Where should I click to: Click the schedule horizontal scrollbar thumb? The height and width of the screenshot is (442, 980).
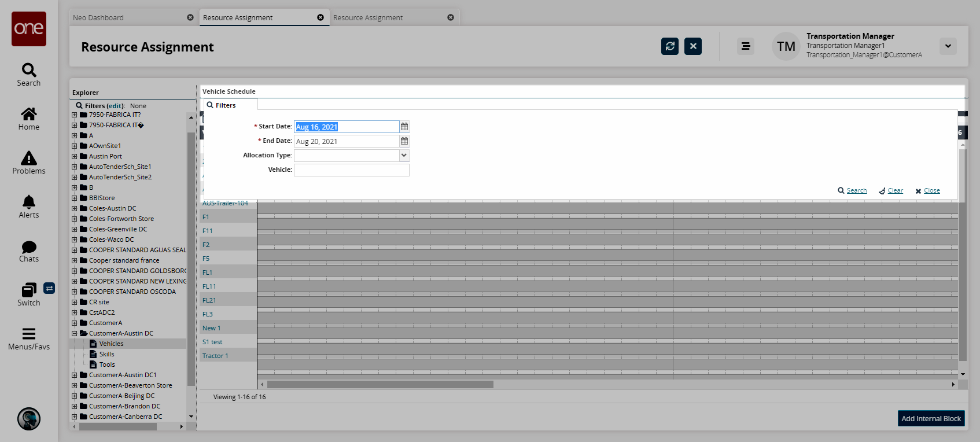pyautogui.click(x=380, y=385)
